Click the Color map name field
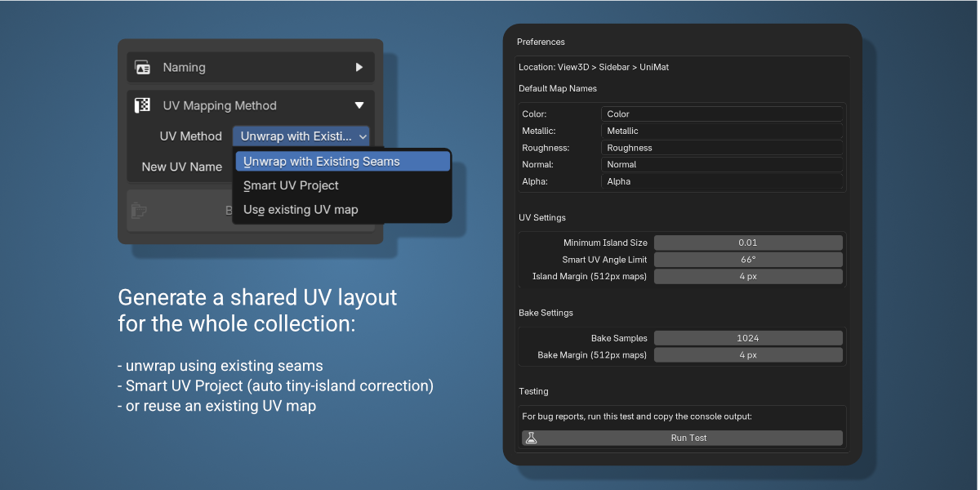Image resolution: width=980 pixels, height=490 pixels. point(721,114)
